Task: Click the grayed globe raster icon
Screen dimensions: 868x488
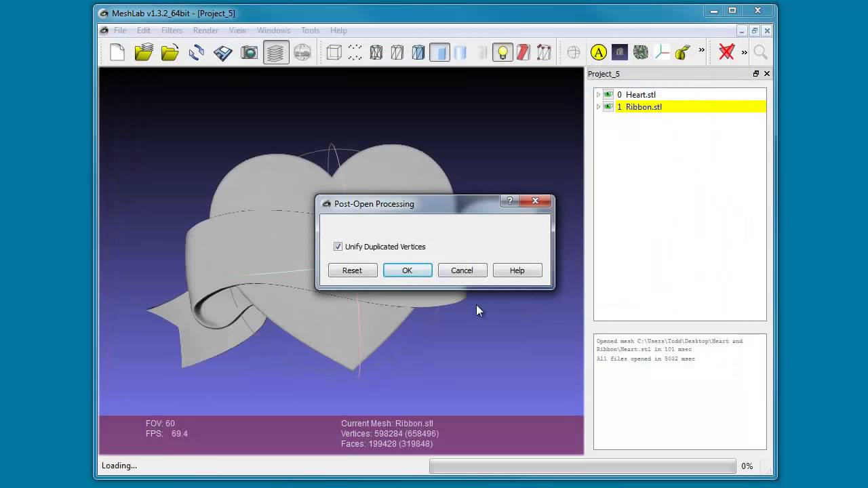Action: coord(302,52)
